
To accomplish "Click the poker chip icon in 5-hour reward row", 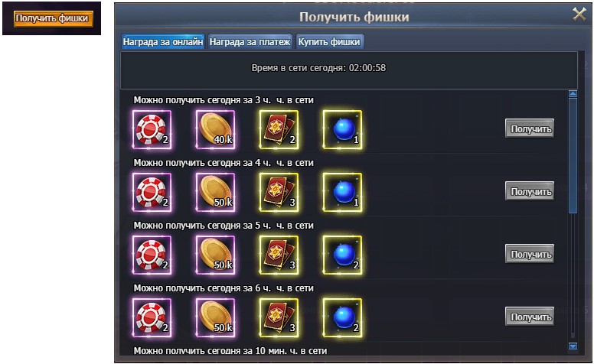I will point(152,255).
